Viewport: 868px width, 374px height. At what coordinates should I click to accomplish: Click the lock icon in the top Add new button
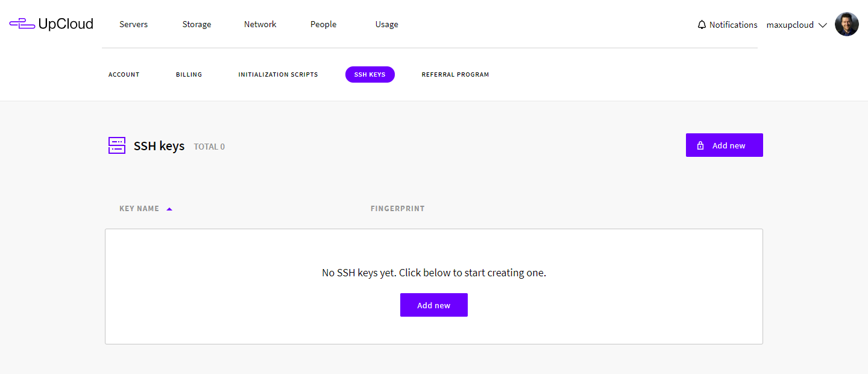(x=700, y=145)
